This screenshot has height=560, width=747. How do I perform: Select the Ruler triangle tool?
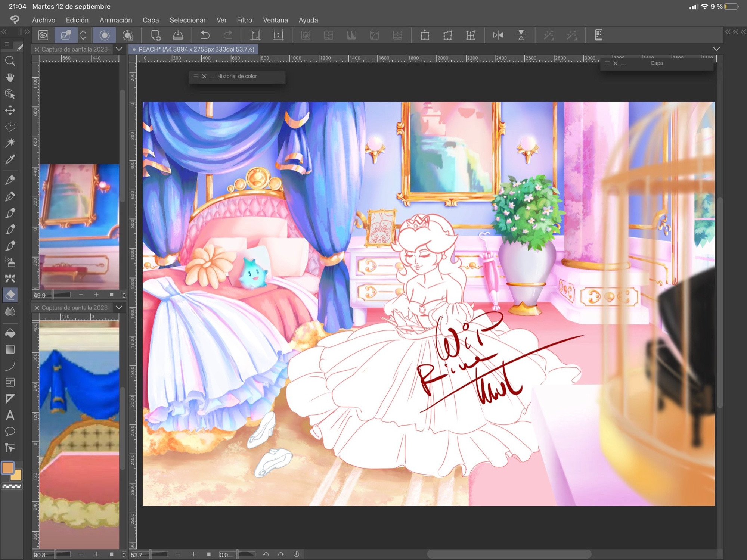[x=10, y=399]
